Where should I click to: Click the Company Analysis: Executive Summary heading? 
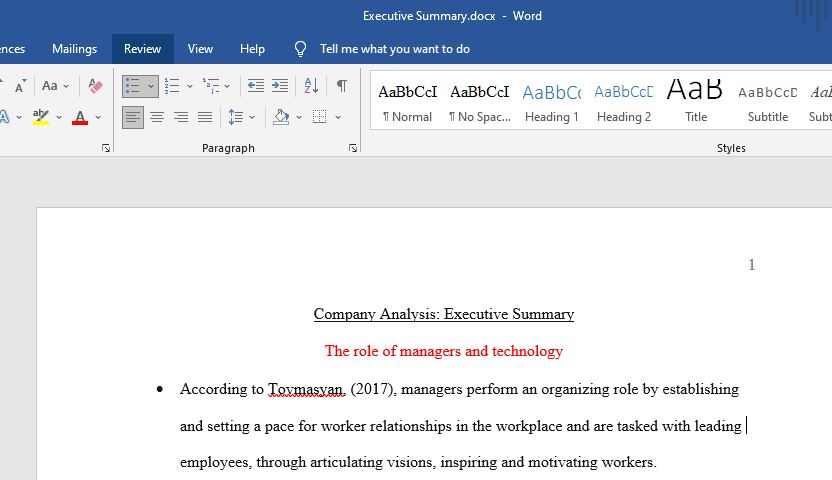point(444,314)
